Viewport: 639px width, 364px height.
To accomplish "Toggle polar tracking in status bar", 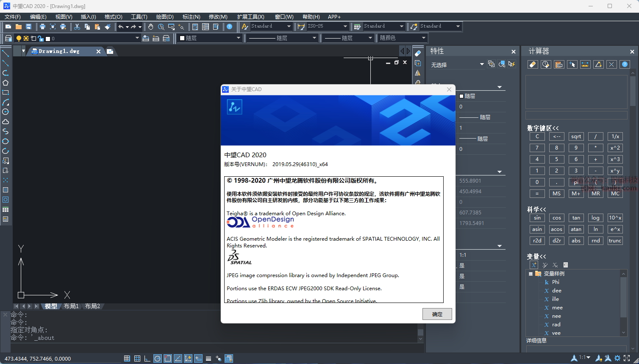I will click(x=158, y=358).
